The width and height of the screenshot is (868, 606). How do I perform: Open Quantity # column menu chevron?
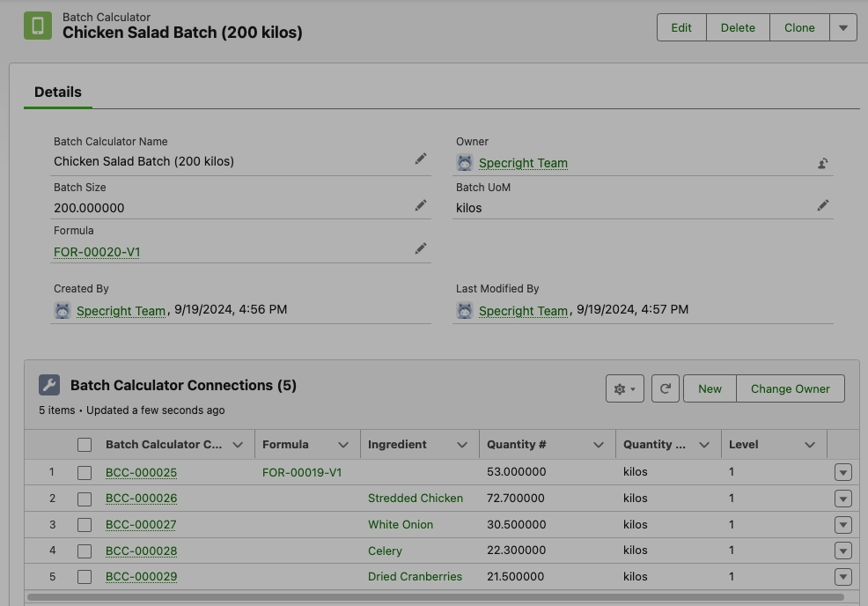click(599, 445)
